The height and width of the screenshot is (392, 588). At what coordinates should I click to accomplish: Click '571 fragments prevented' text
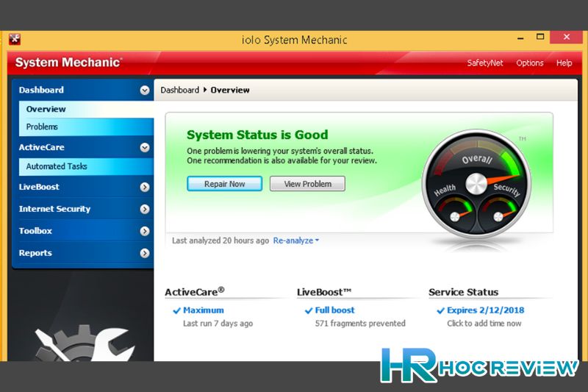[x=360, y=324]
